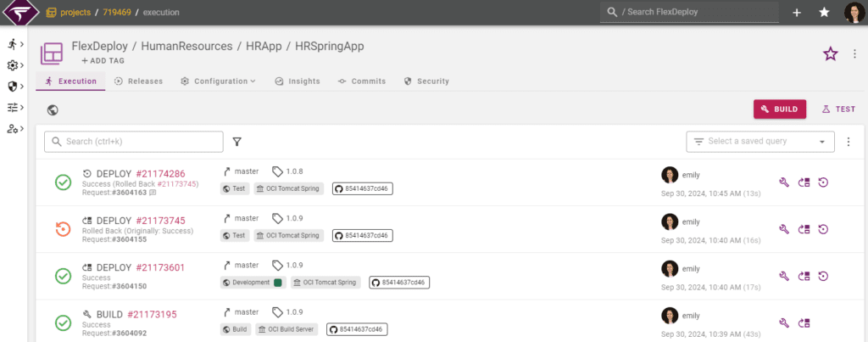Open execution link #21173745
Viewport: 868px width, 342px height.
pos(160,221)
